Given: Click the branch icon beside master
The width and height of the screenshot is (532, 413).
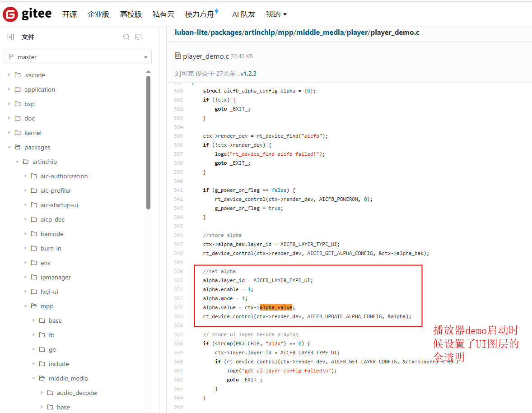Looking at the screenshot, I should 11,57.
